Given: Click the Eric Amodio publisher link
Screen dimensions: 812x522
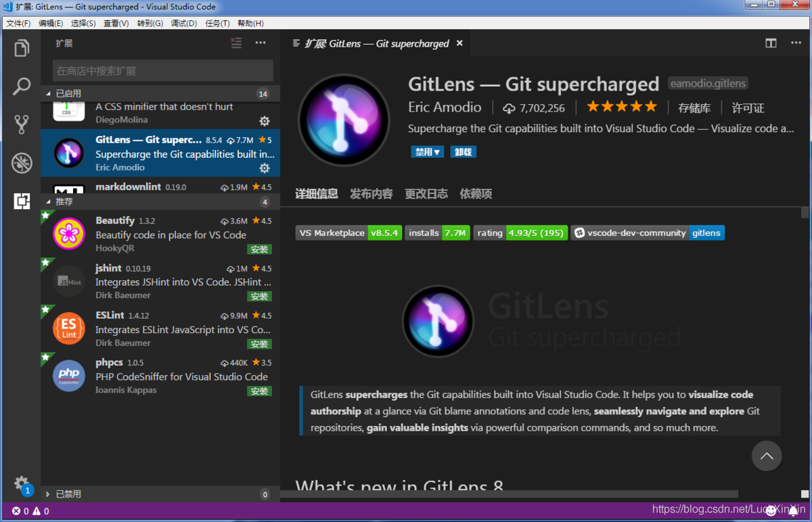Looking at the screenshot, I should pos(445,107).
